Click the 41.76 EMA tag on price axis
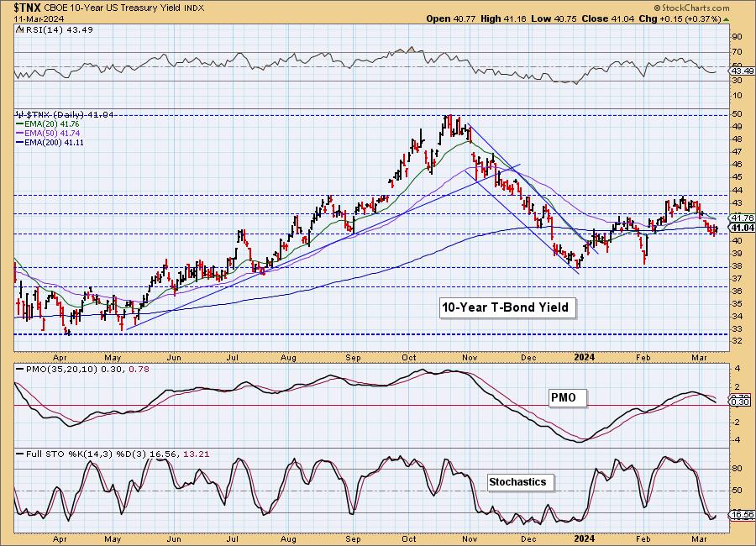The width and height of the screenshot is (756, 546). [x=743, y=218]
